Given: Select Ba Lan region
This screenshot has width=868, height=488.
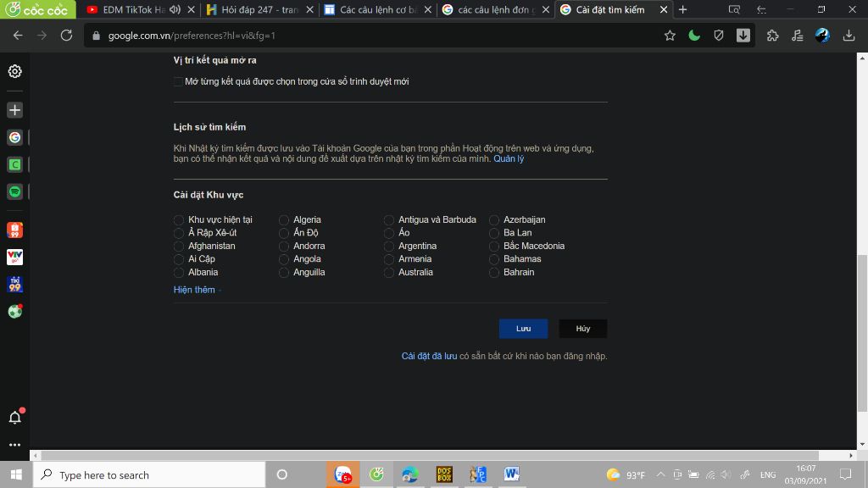Looking at the screenshot, I should [x=494, y=233].
